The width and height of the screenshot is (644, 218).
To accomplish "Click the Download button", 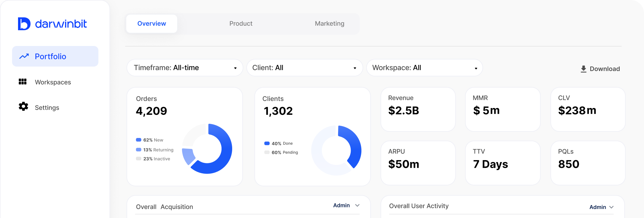I will tap(600, 69).
